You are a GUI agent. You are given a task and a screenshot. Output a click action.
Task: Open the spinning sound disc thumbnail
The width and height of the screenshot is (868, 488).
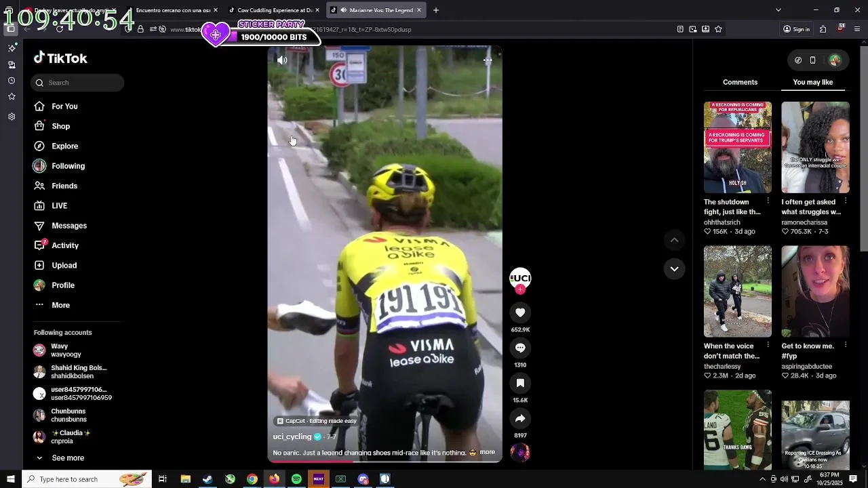pos(520,453)
